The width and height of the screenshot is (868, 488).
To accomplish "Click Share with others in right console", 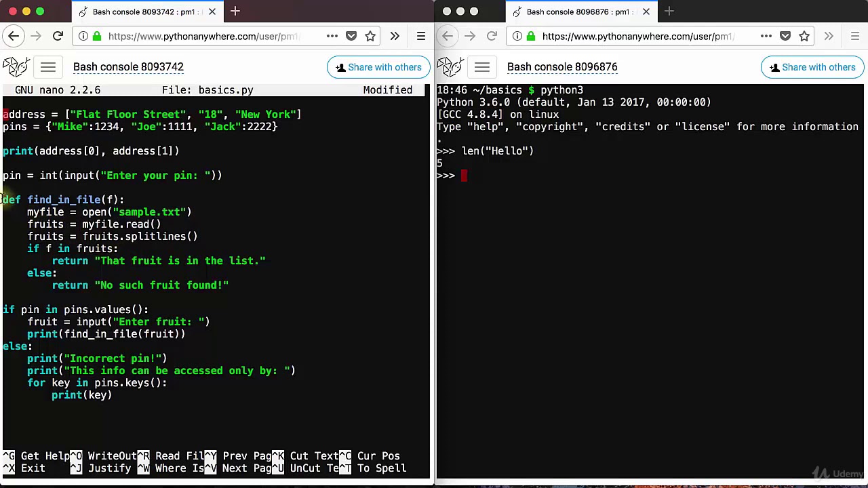I will tap(813, 67).
